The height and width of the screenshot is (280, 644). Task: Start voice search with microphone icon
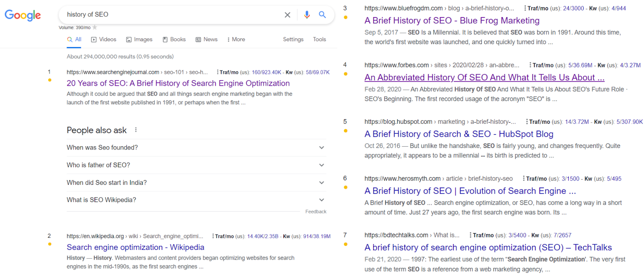coord(307,15)
